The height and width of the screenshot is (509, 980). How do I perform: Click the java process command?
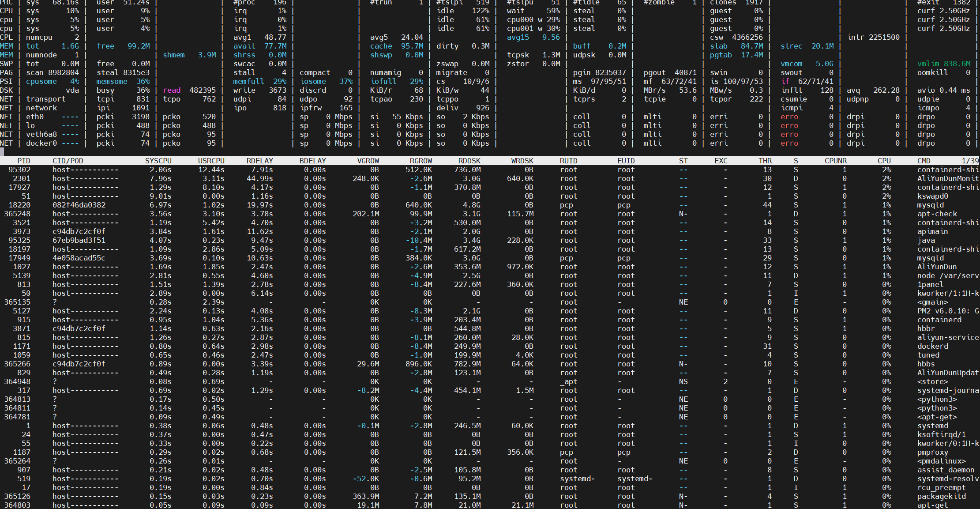(926, 240)
